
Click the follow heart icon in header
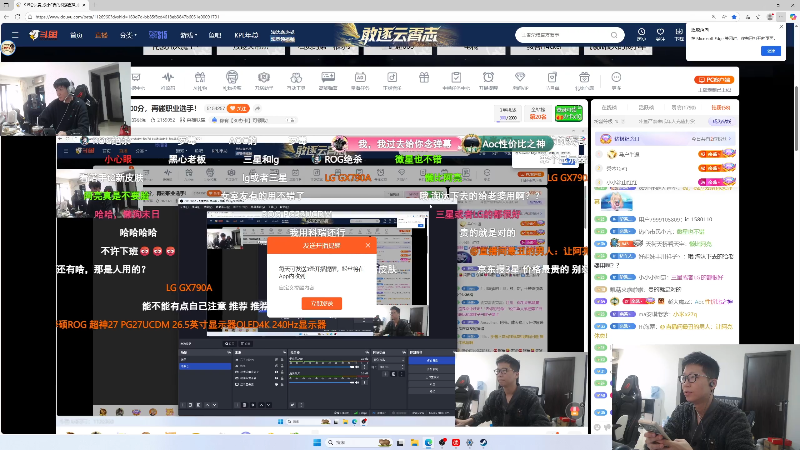click(660, 32)
